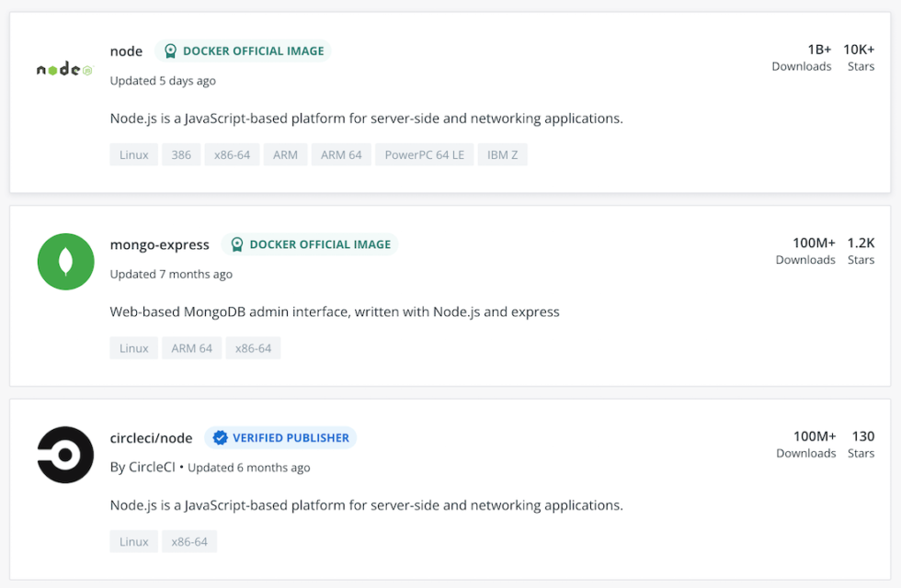Select the mongo-express leaf icon

[65, 261]
